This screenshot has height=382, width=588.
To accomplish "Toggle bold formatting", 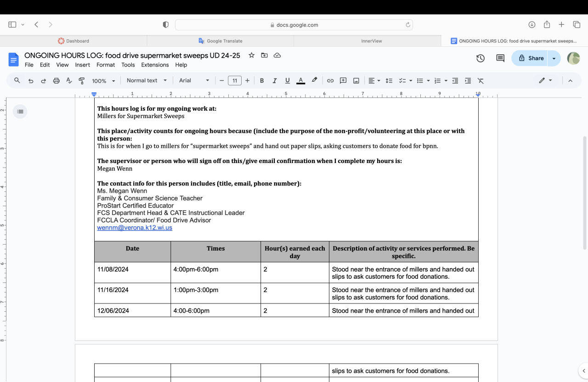I will pyautogui.click(x=262, y=81).
